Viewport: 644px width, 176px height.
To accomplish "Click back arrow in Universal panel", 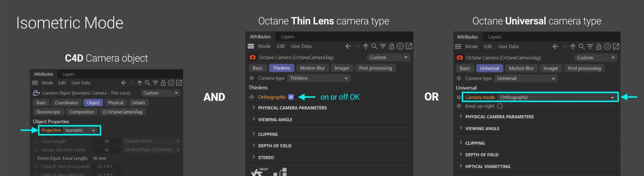I will [555, 47].
